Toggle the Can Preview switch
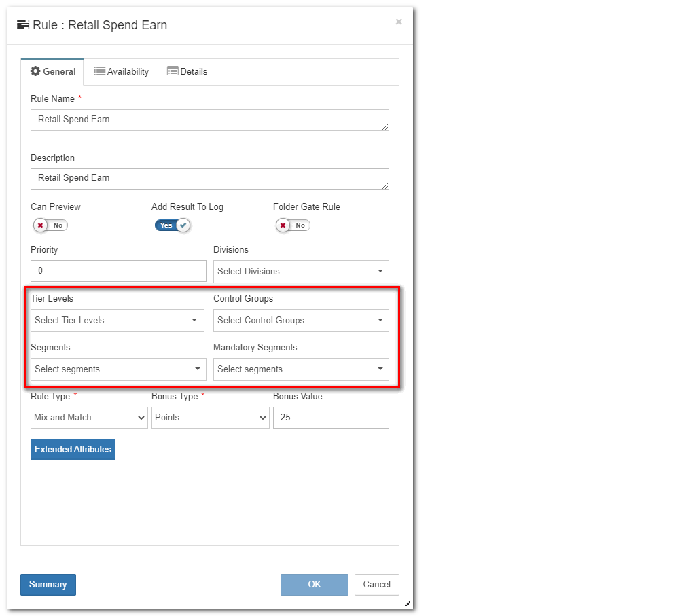This screenshot has height=616, width=680. click(x=50, y=225)
